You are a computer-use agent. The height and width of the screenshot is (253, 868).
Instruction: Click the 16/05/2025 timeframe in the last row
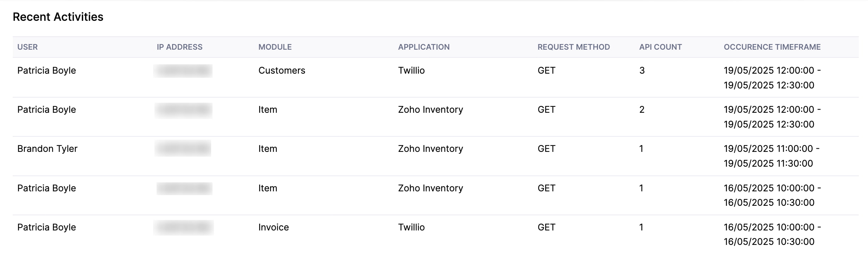[769, 227]
